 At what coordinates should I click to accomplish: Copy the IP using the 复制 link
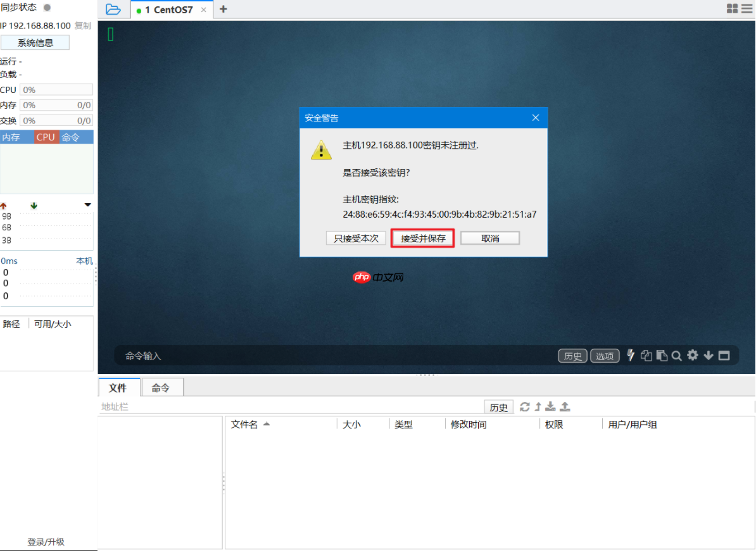(84, 26)
